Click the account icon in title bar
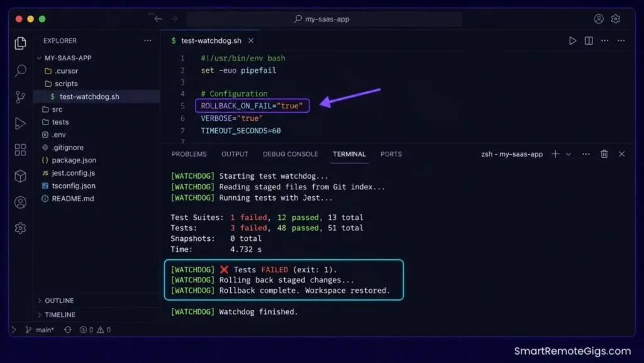Viewport: 644px width, 363px height. click(x=599, y=19)
